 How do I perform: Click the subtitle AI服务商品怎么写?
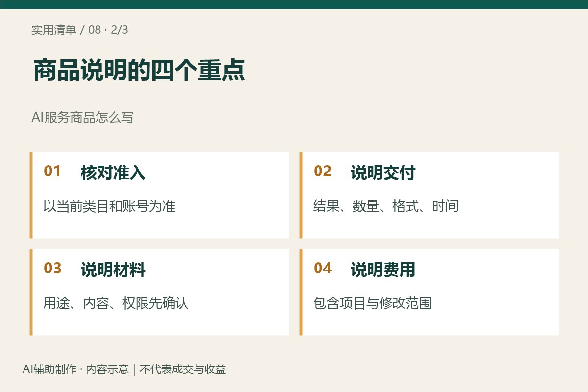82,118
